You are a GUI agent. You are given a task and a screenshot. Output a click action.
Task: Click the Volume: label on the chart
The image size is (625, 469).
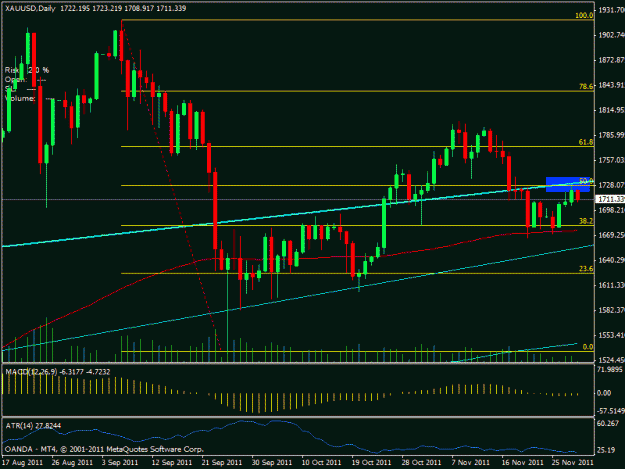click(20, 98)
